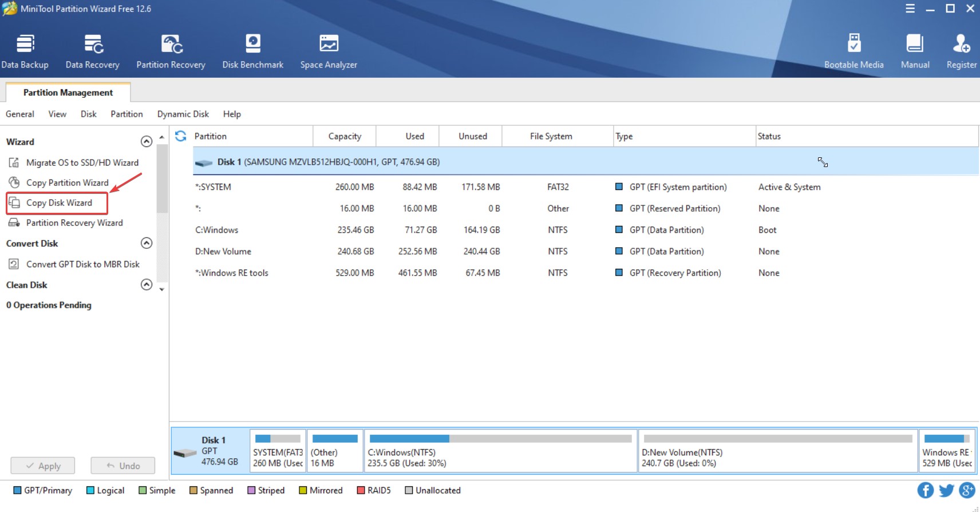Start the Copy Disk Wizard
Image resolution: width=980 pixels, height=512 pixels.
click(57, 203)
